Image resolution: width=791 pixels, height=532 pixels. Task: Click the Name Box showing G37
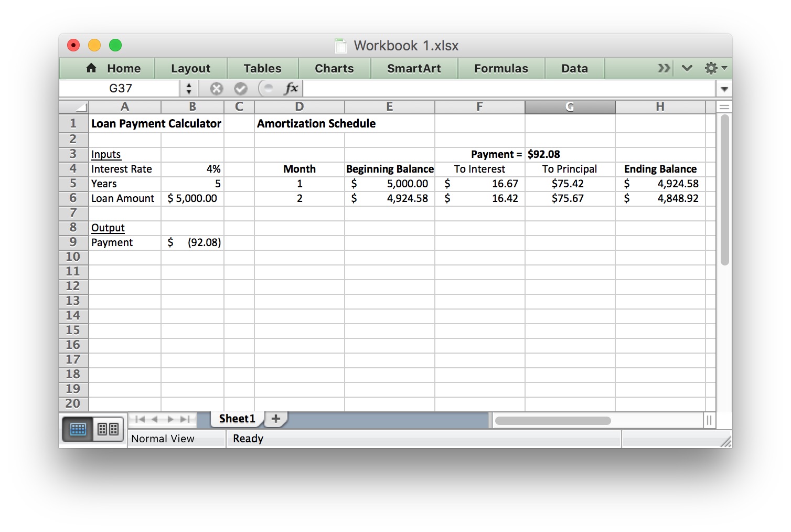tap(120, 89)
